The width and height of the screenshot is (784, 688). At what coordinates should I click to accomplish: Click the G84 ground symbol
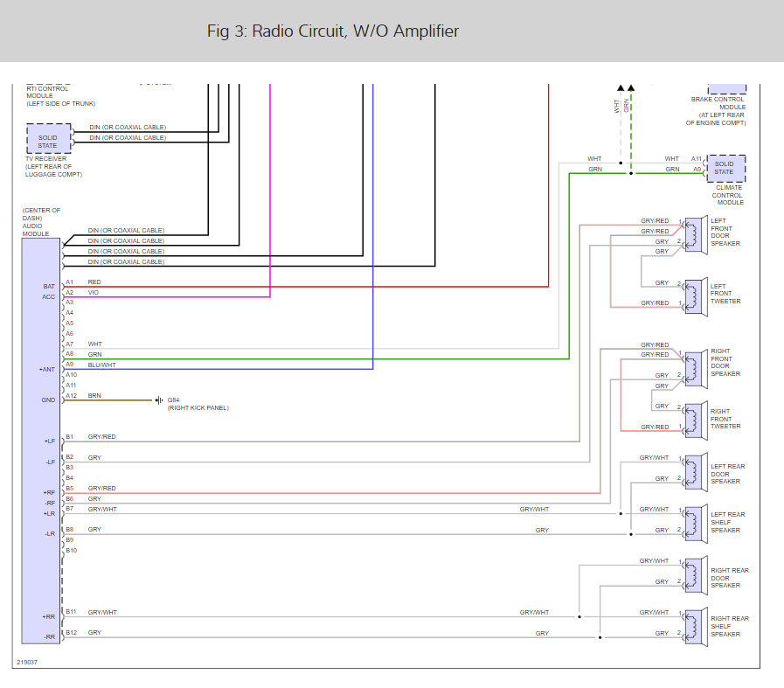[x=159, y=400]
